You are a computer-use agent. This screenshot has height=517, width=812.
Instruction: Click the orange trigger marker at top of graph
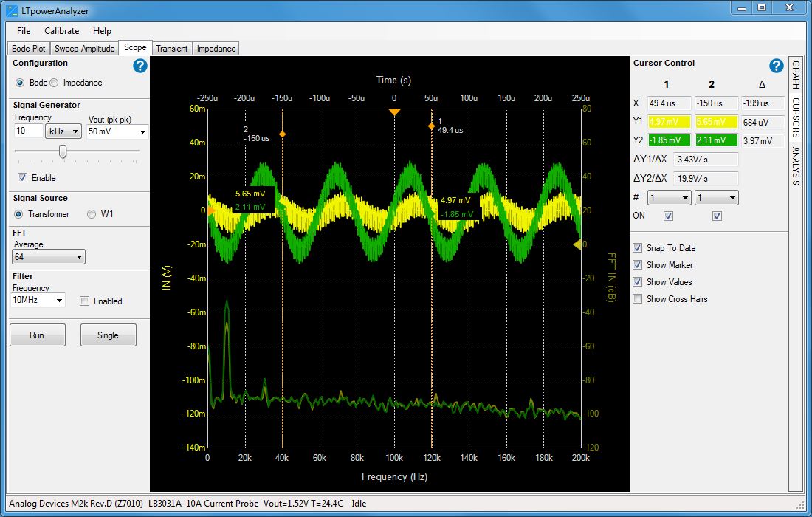click(x=394, y=112)
